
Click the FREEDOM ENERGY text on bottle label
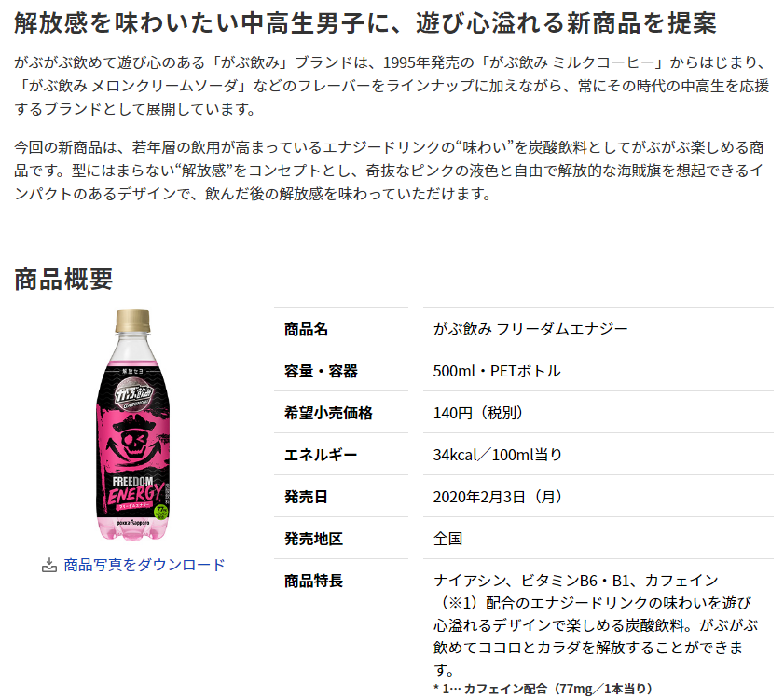coord(134,491)
